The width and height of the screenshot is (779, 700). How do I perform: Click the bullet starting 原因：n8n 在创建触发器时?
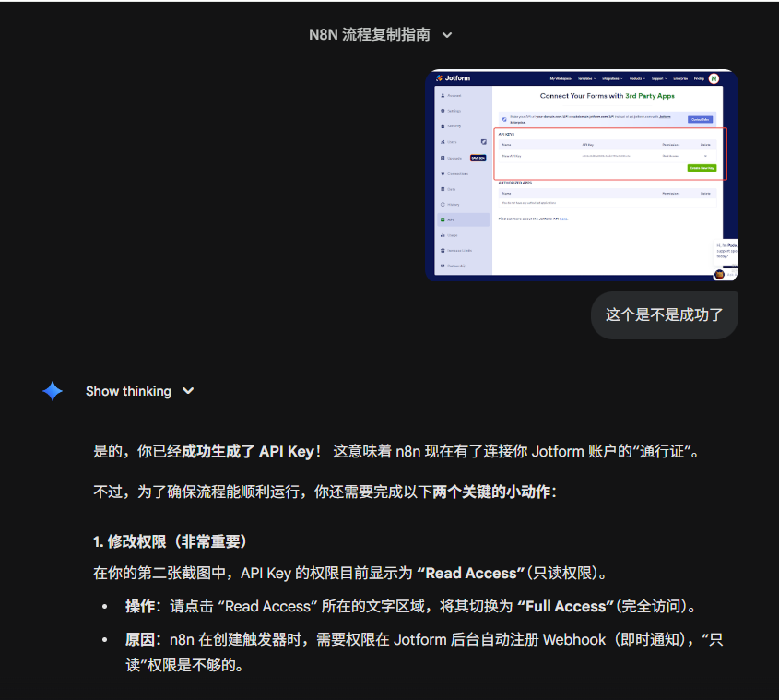tap(424, 652)
